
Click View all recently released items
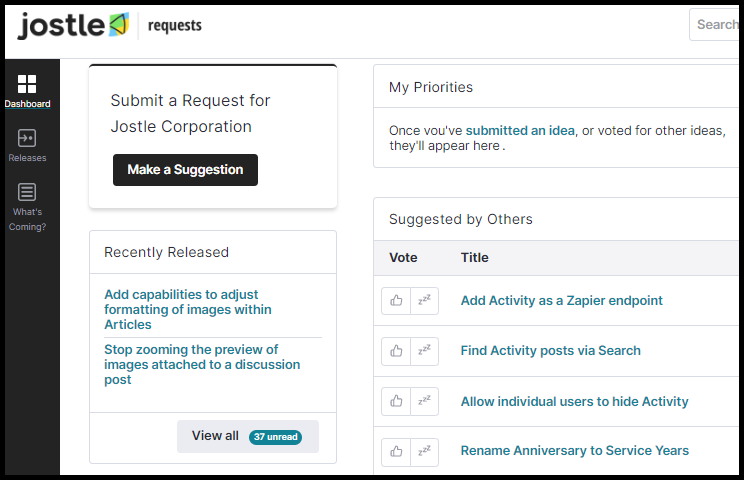point(248,436)
